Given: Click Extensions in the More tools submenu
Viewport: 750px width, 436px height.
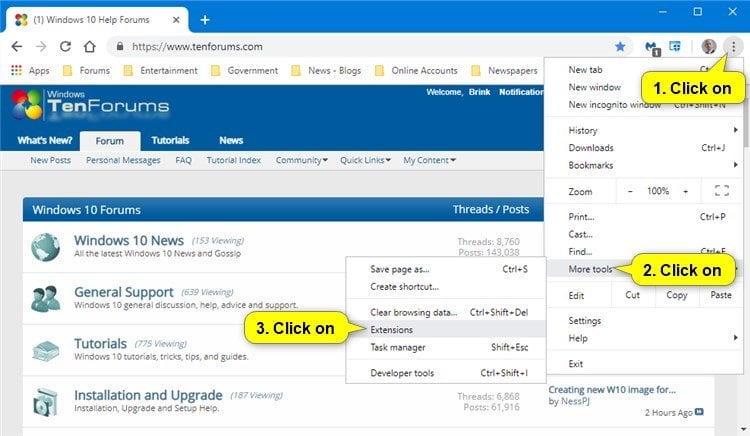Looking at the screenshot, I should pos(446,329).
